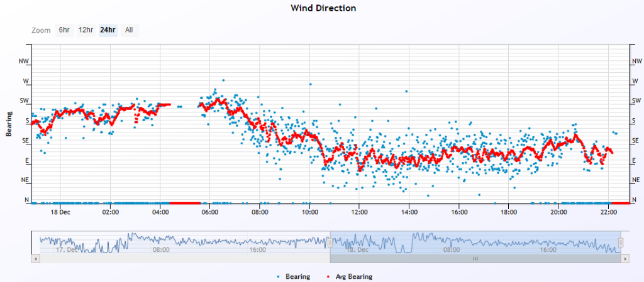644x282 pixels.
Task: Grab the navigator left range handle
Action: coord(330,243)
